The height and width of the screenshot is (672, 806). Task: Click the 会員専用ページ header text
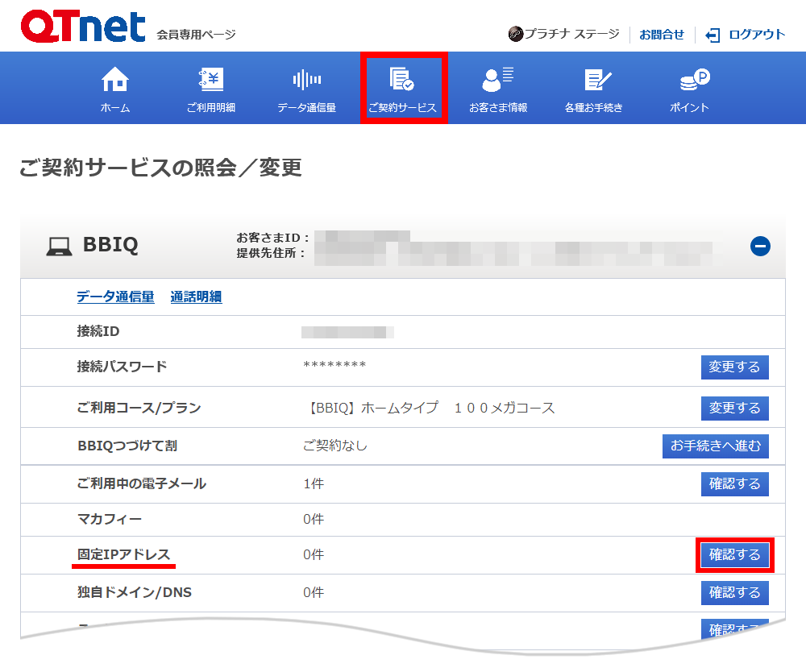coord(196,35)
